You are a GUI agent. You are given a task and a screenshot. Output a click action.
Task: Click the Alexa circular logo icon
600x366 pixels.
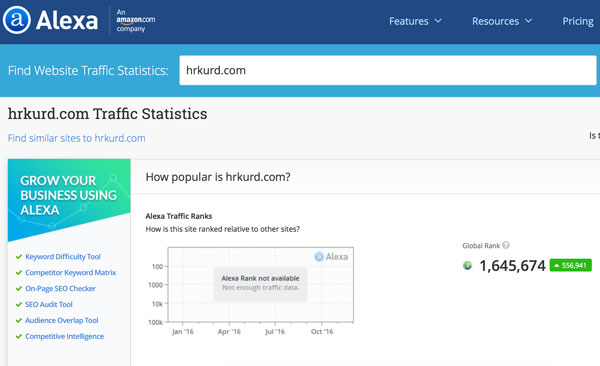(x=16, y=20)
